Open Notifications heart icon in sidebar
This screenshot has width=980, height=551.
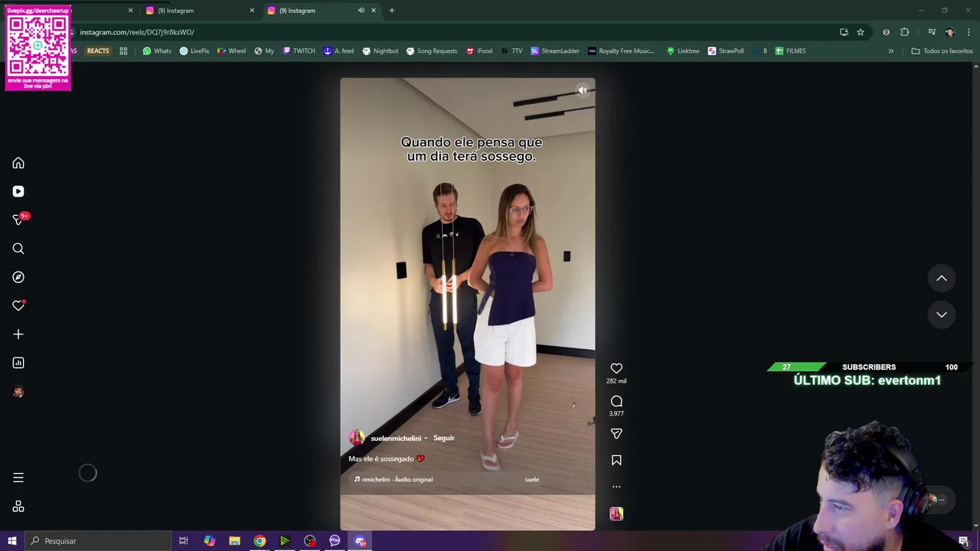click(18, 305)
